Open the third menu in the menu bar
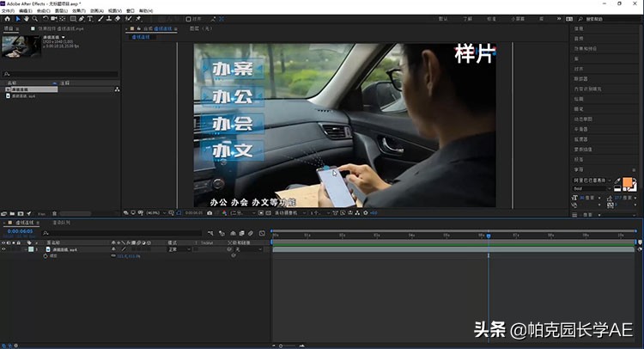Image resolution: width=644 pixels, height=349 pixels. point(43,10)
